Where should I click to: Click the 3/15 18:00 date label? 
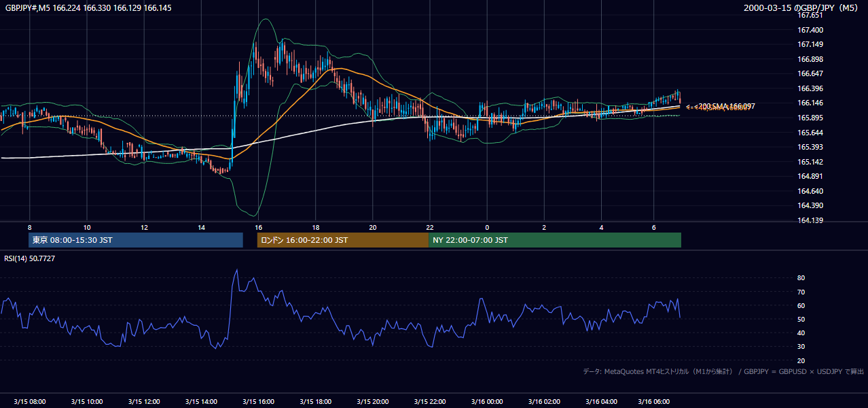point(314,402)
